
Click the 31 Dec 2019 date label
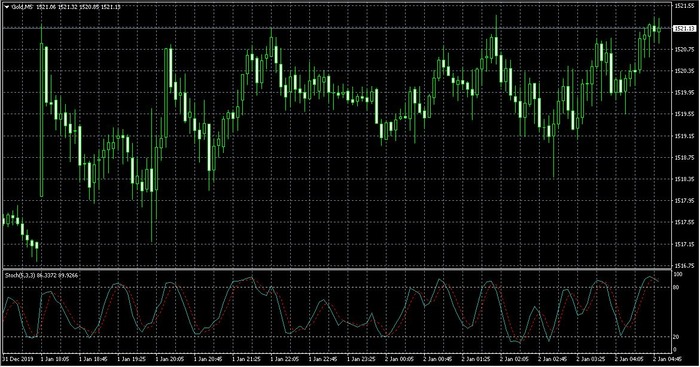pyautogui.click(x=19, y=359)
